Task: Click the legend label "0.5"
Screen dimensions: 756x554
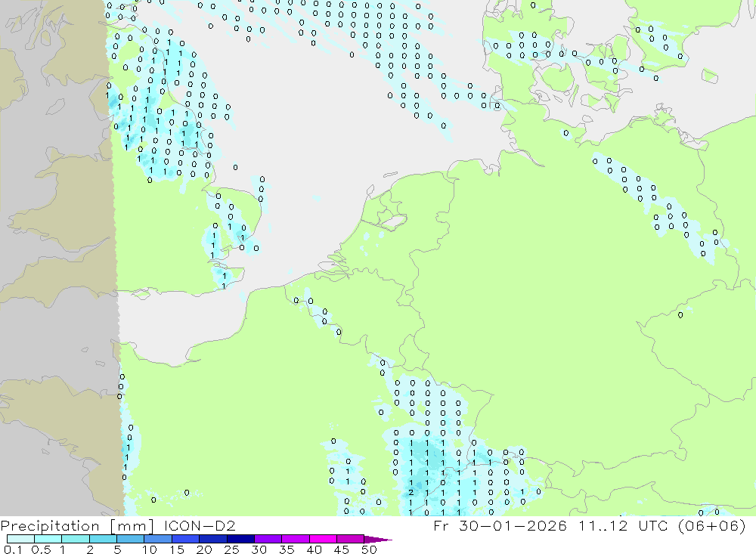Action: [x=41, y=549]
